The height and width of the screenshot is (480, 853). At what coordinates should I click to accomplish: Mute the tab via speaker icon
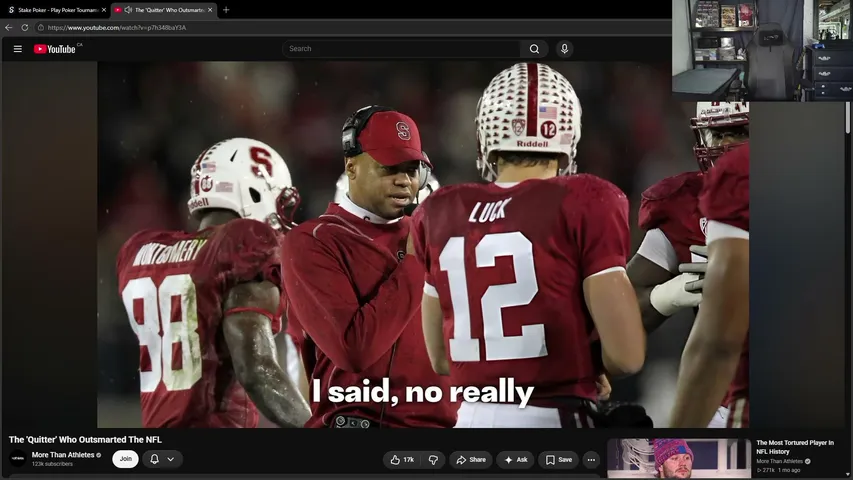point(128,10)
